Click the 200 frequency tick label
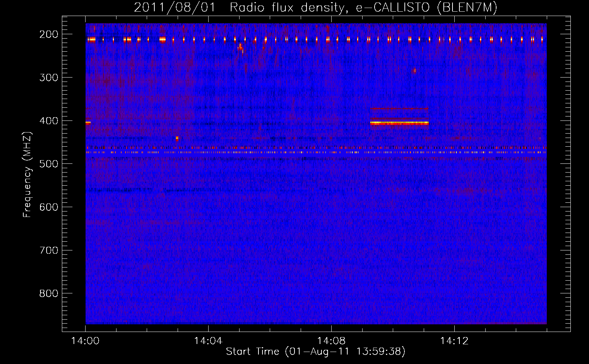Image resolution: width=589 pixels, height=364 pixels. [x=49, y=34]
